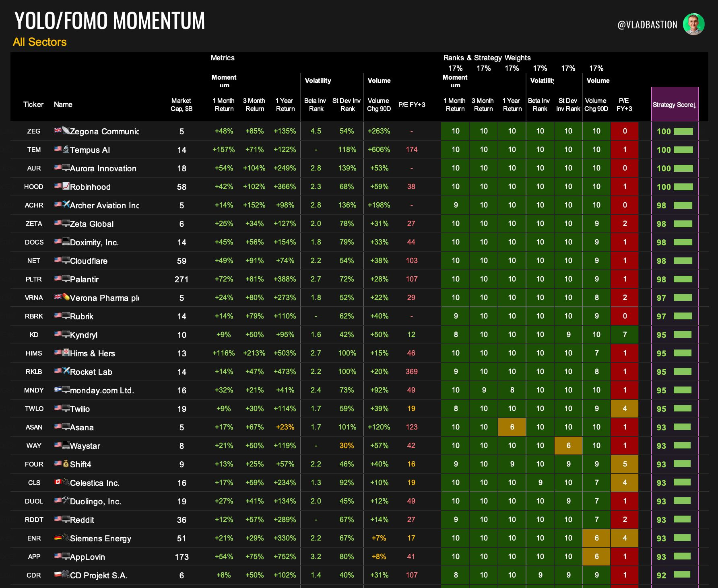The image size is (718, 588).
Task: Select the All Sectors heading
Action: pos(40,42)
